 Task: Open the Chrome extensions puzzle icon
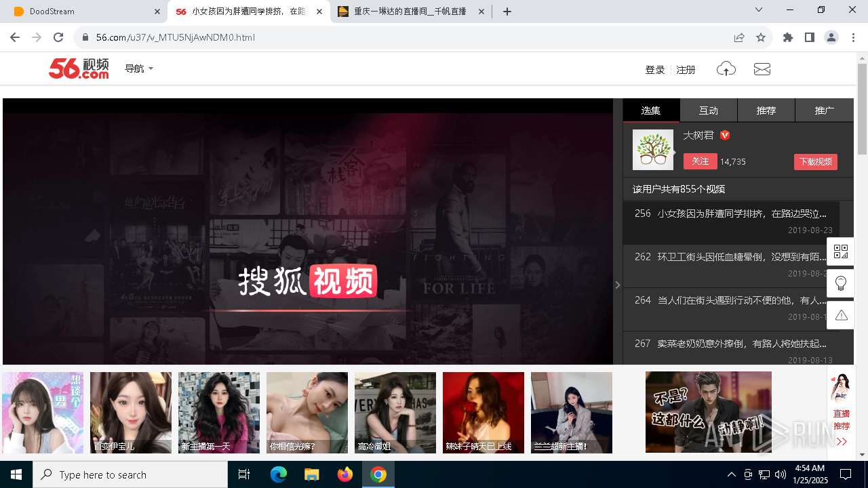[788, 37]
